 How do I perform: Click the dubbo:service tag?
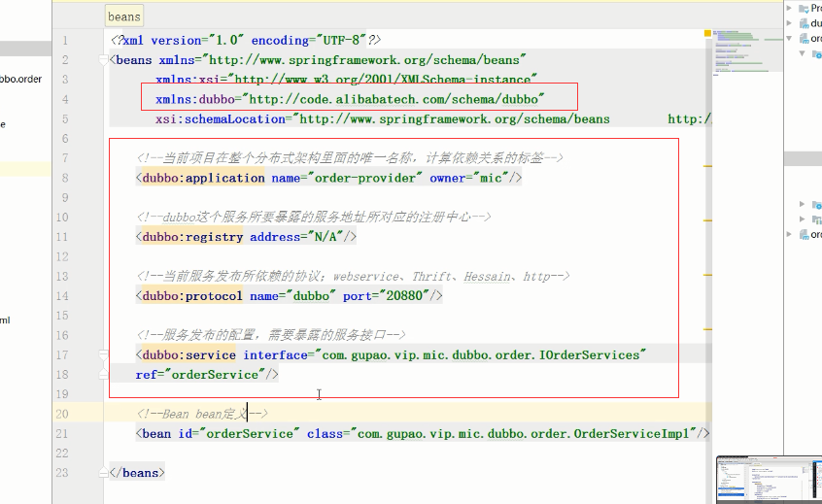[x=188, y=355]
